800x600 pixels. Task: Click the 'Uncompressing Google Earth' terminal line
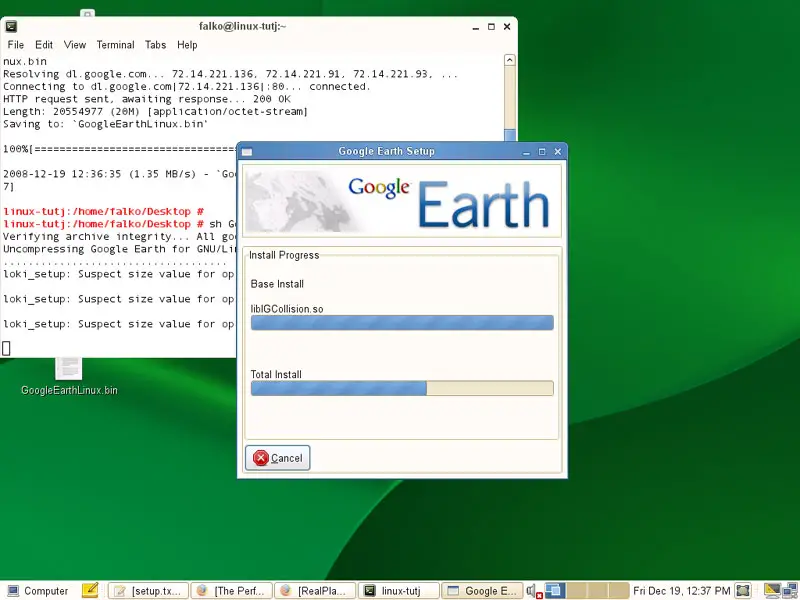click(120, 249)
